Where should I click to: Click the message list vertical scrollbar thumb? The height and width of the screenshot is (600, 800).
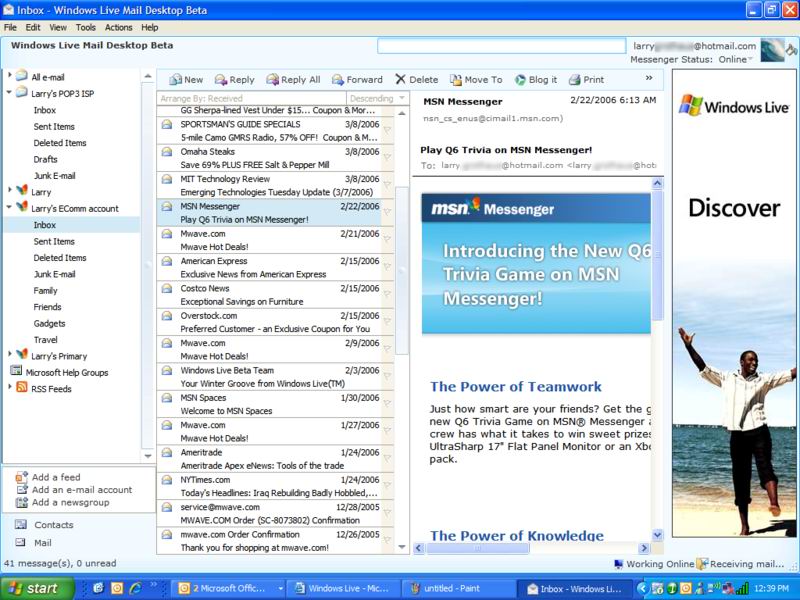click(x=402, y=270)
